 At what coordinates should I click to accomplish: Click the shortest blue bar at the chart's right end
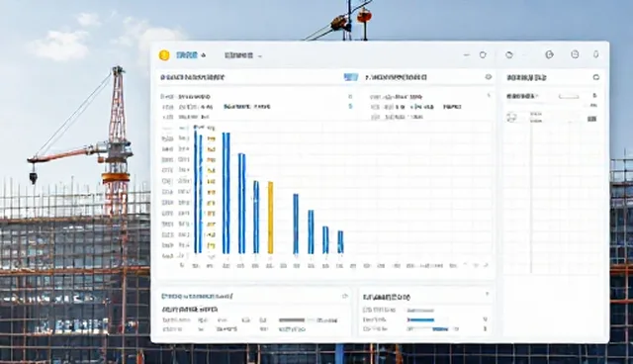point(340,241)
